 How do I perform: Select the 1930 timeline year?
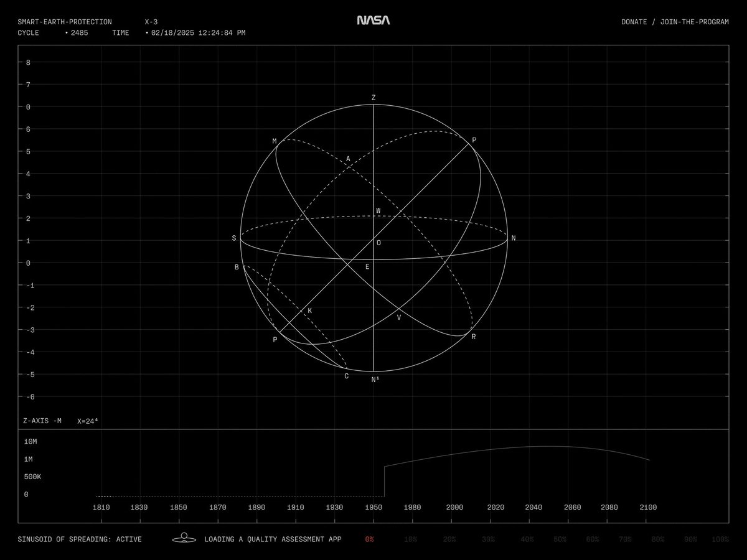pyautogui.click(x=334, y=507)
